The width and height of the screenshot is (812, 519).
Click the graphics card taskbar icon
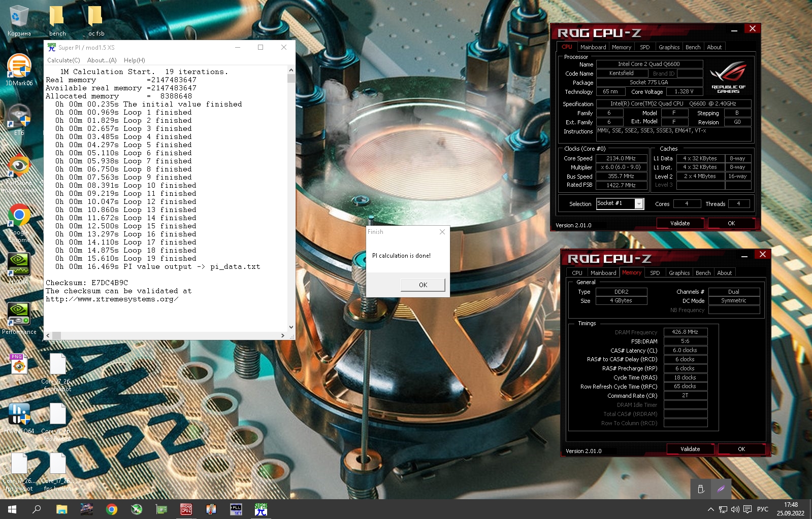click(161, 509)
